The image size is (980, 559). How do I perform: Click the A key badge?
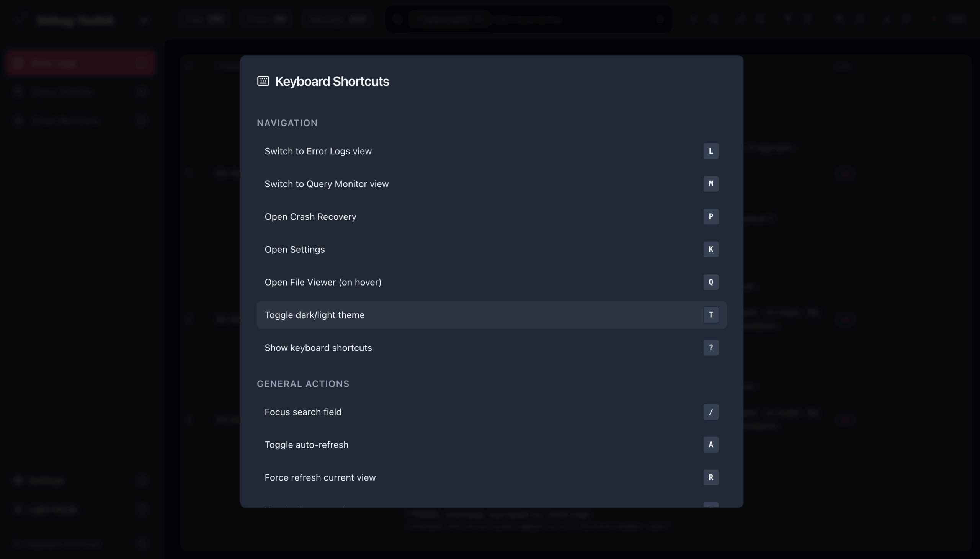710,445
